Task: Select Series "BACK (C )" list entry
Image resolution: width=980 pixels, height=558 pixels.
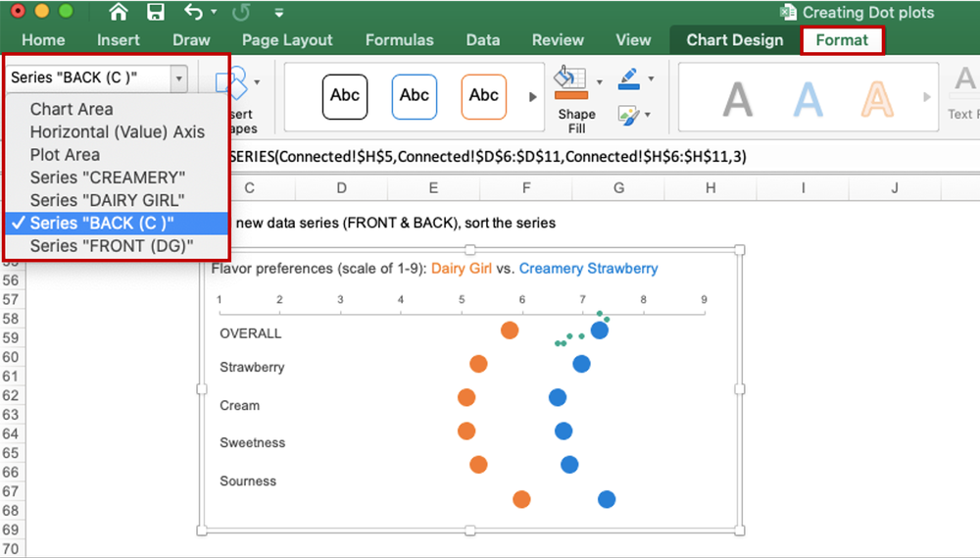Action: click(x=117, y=224)
